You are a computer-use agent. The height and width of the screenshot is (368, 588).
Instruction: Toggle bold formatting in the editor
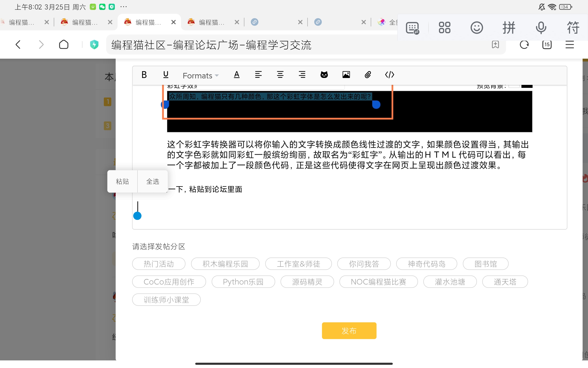point(144,75)
